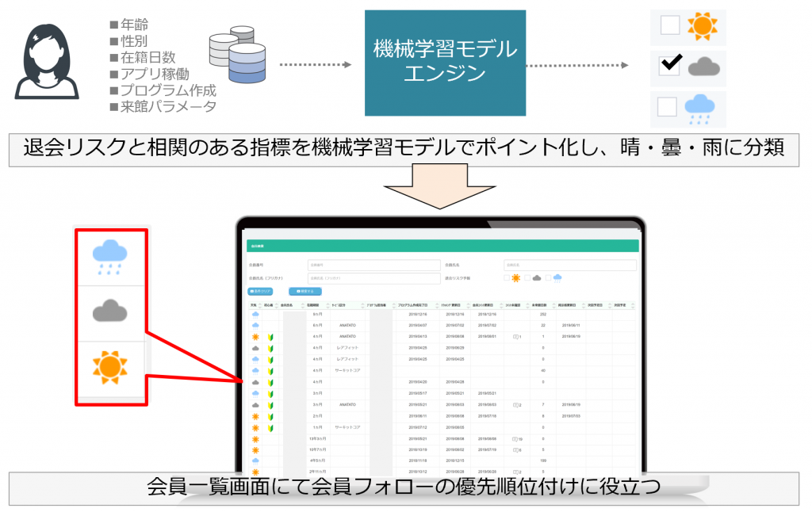The height and width of the screenshot is (512, 812).
Task: Tick the sunny checkbox in the top diagram
Action: pyautogui.click(x=670, y=25)
